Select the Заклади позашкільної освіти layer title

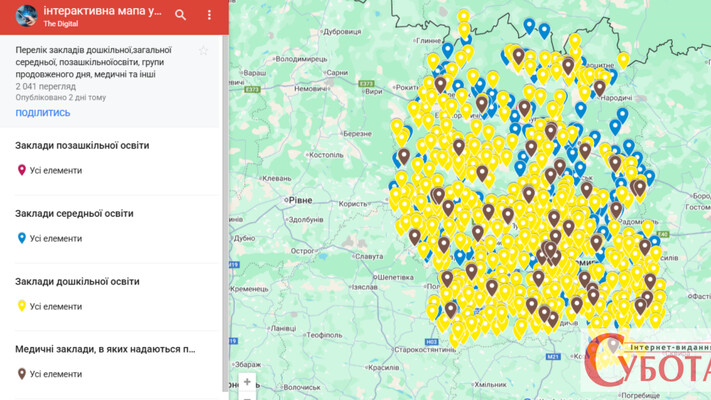pyautogui.click(x=82, y=146)
